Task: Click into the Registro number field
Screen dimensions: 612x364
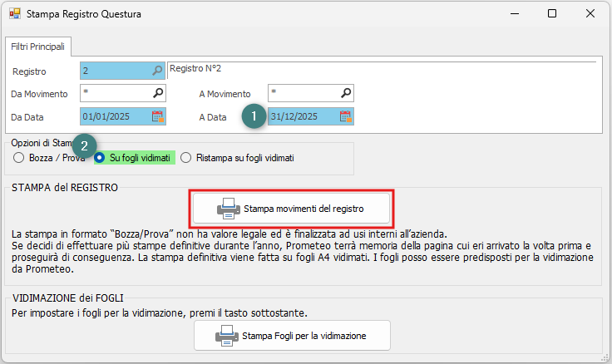Action: 115,71
